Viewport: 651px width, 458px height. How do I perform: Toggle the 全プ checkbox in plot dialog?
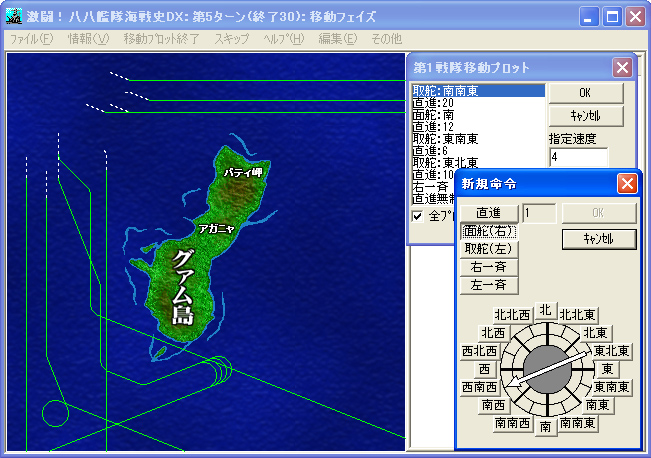click(418, 215)
